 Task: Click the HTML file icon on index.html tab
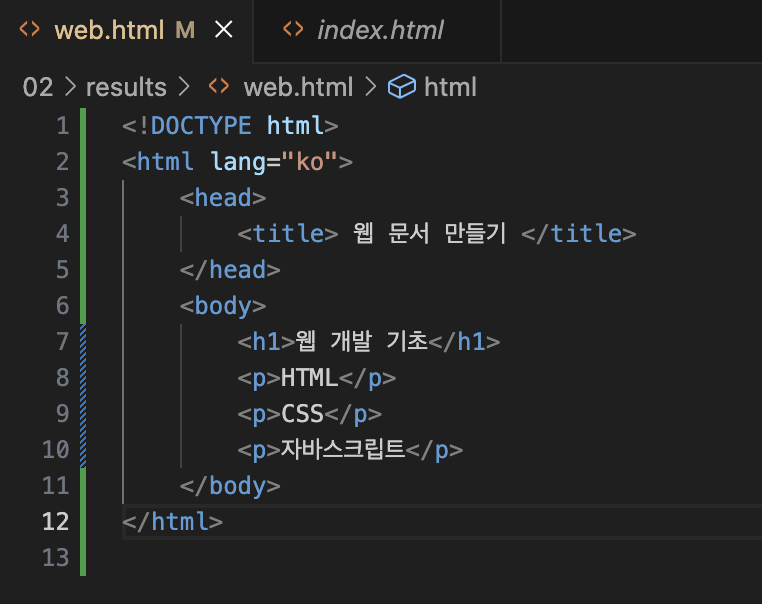point(293,29)
